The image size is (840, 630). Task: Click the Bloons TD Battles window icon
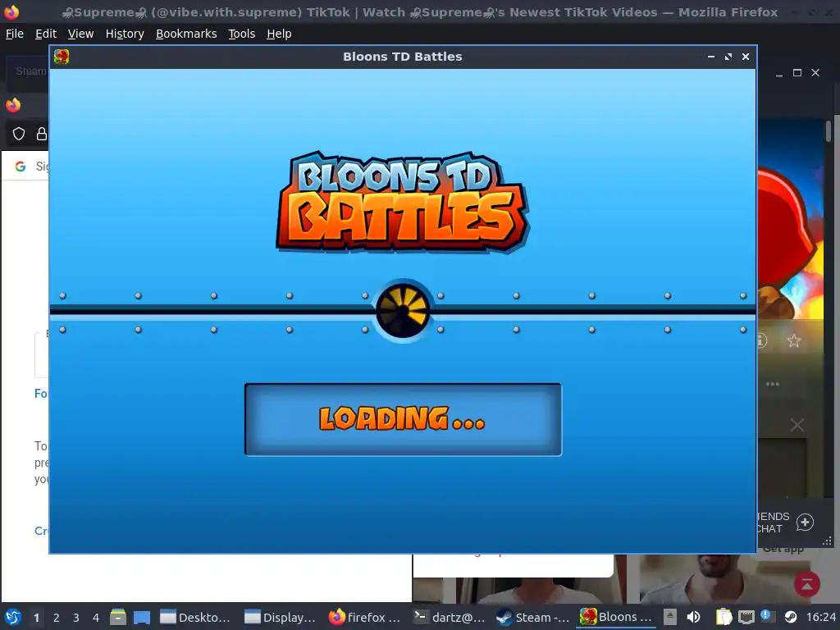[x=62, y=57]
